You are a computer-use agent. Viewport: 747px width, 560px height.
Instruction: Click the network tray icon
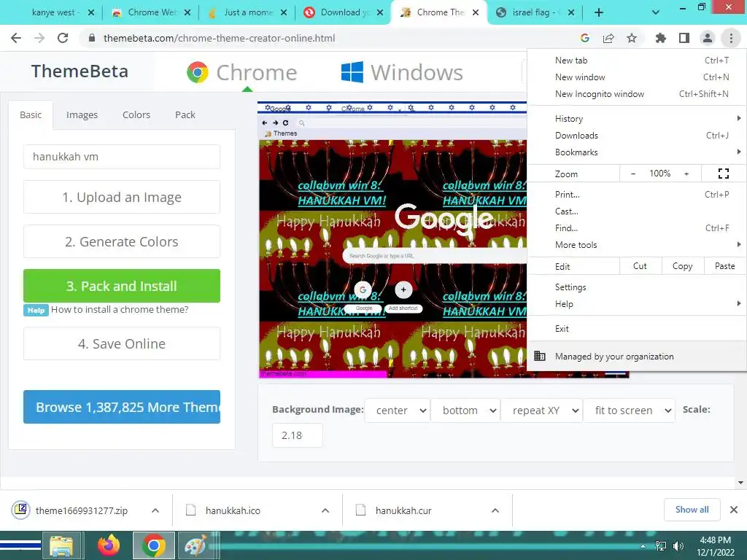click(661, 546)
